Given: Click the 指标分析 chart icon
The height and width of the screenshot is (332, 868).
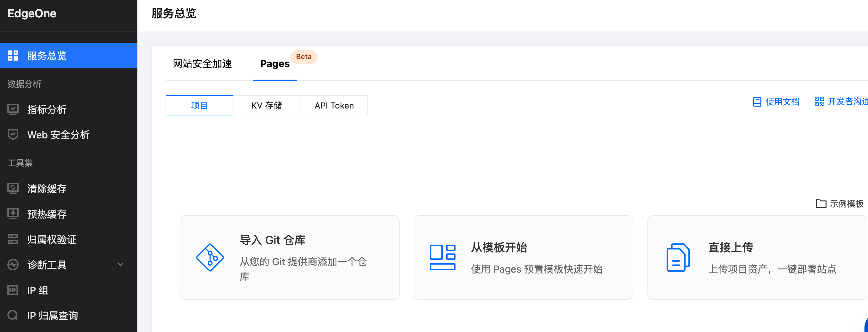Looking at the screenshot, I should click(13, 109).
